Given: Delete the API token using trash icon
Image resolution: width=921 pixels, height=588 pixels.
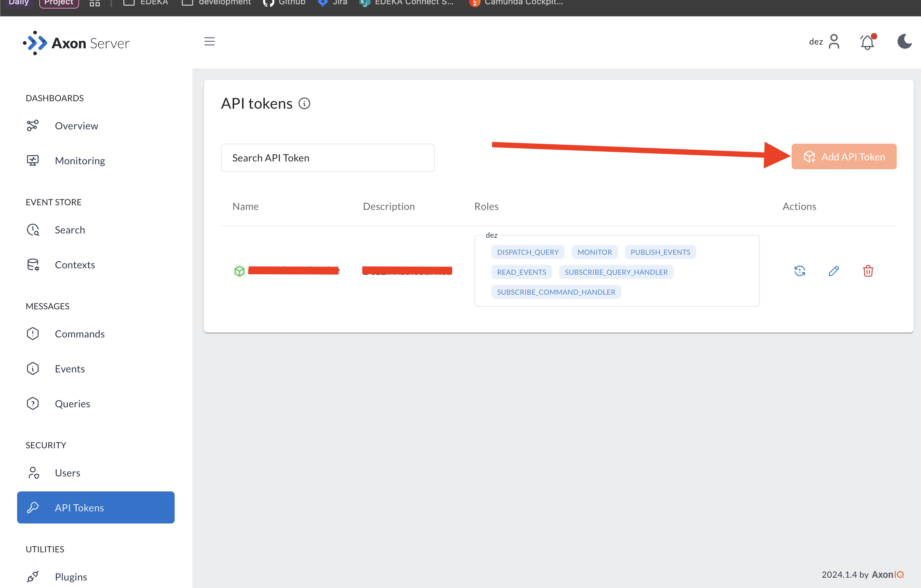Looking at the screenshot, I should (868, 271).
